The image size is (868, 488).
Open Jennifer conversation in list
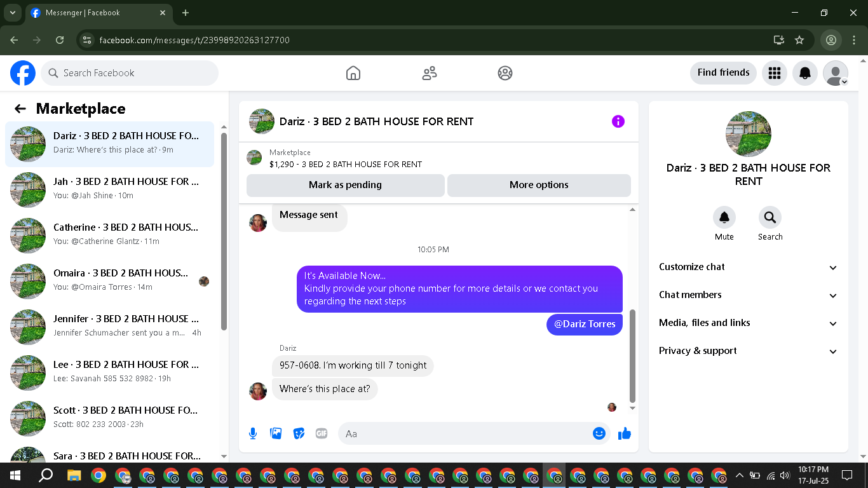[x=110, y=327]
